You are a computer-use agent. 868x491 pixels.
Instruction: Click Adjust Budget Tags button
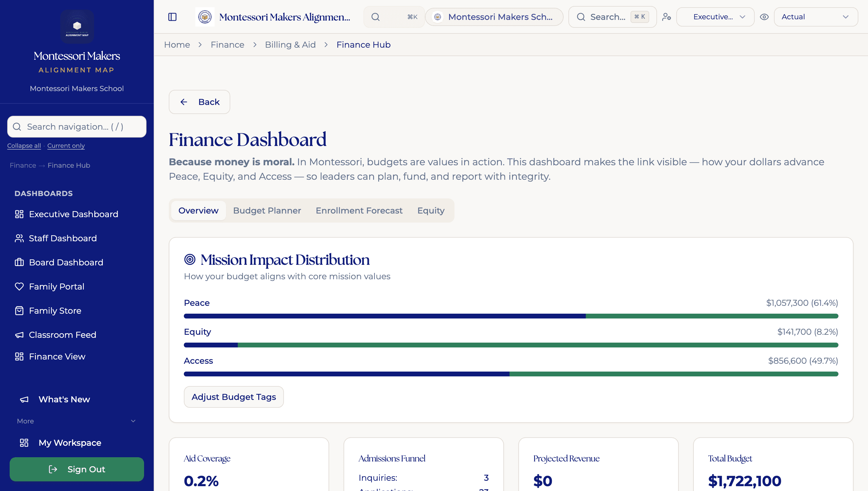pos(234,397)
